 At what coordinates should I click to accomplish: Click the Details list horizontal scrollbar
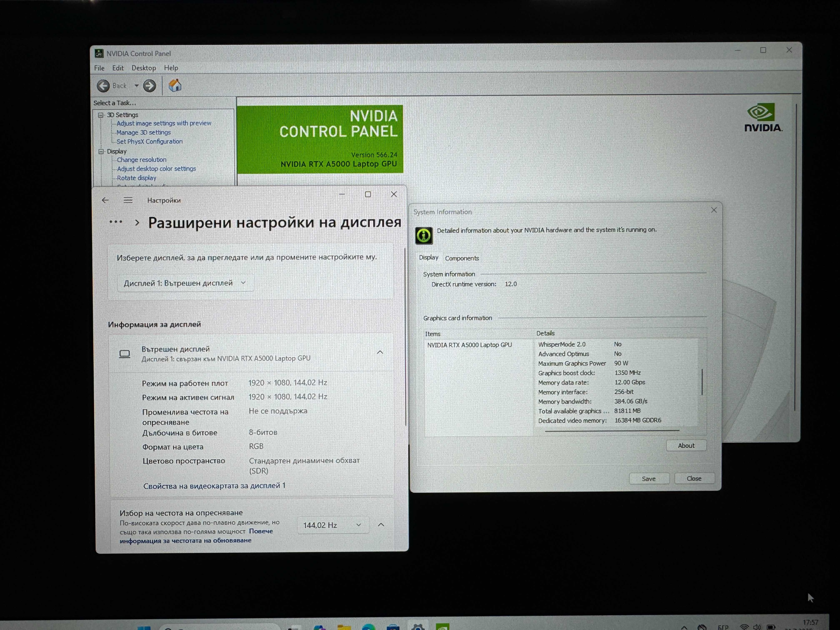point(612,431)
